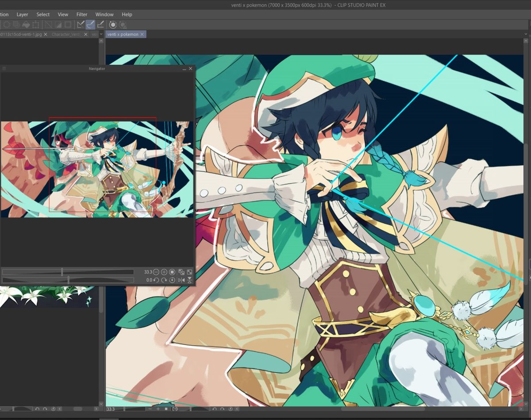Click the Navigator Zoom out icon

click(x=156, y=272)
